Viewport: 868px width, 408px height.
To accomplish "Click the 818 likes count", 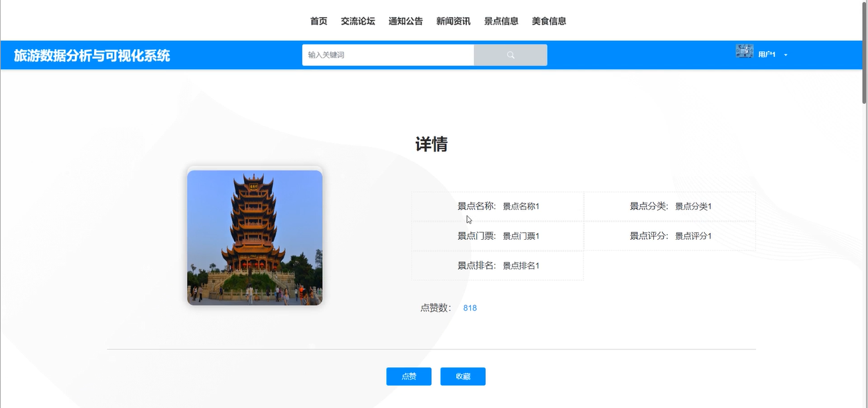I will [x=470, y=308].
